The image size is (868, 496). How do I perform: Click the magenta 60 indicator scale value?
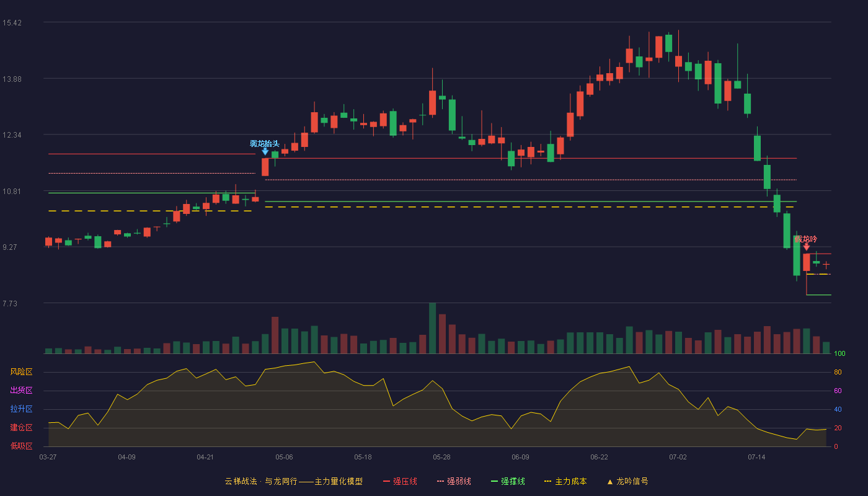click(838, 391)
